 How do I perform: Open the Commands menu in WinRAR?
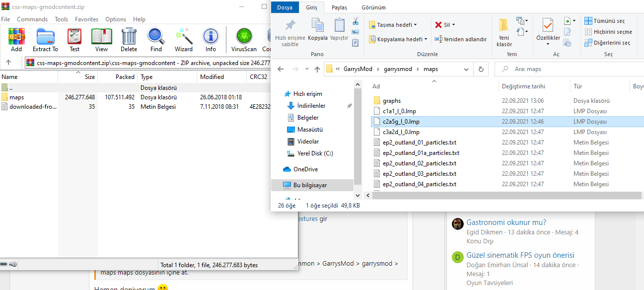[x=32, y=19]
